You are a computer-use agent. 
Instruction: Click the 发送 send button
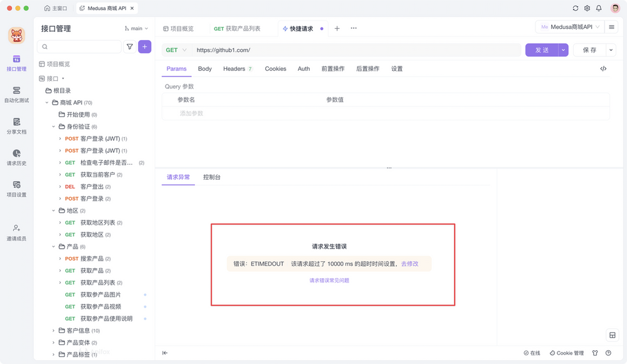coord(543,49)
